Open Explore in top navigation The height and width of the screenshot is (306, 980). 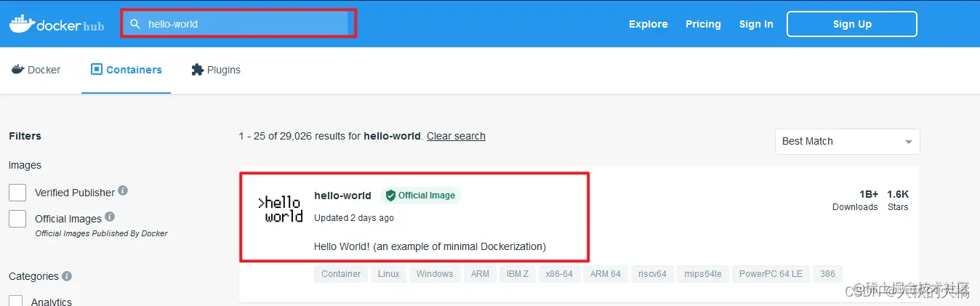648,24
